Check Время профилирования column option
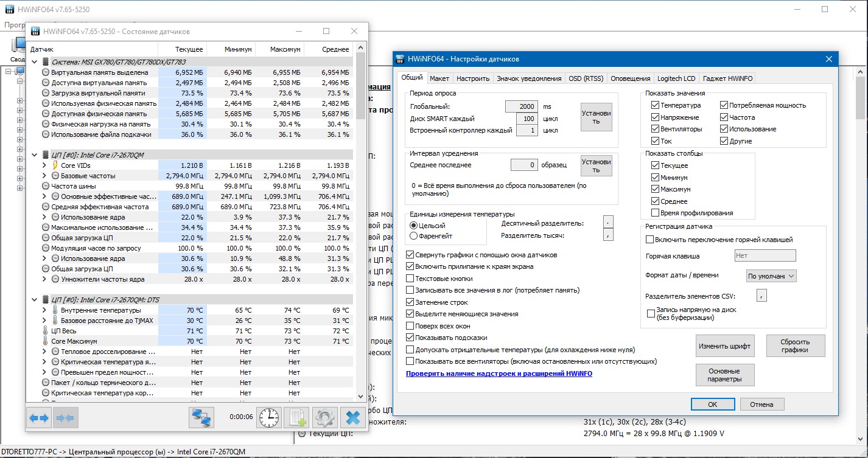Image resolution: width=868 pixels, height=458 pixels. [656, 213]
